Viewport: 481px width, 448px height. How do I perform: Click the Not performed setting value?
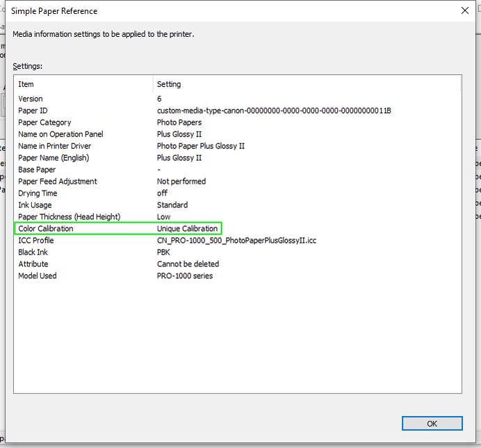click(x=181, y=182)
